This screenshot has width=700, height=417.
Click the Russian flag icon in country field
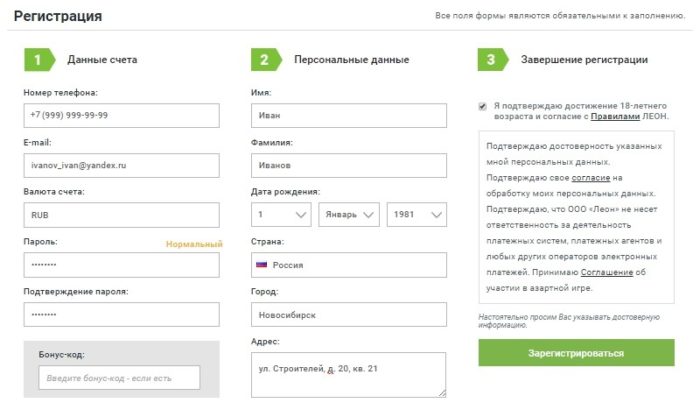pyautogui.click(x=262, y=265)
